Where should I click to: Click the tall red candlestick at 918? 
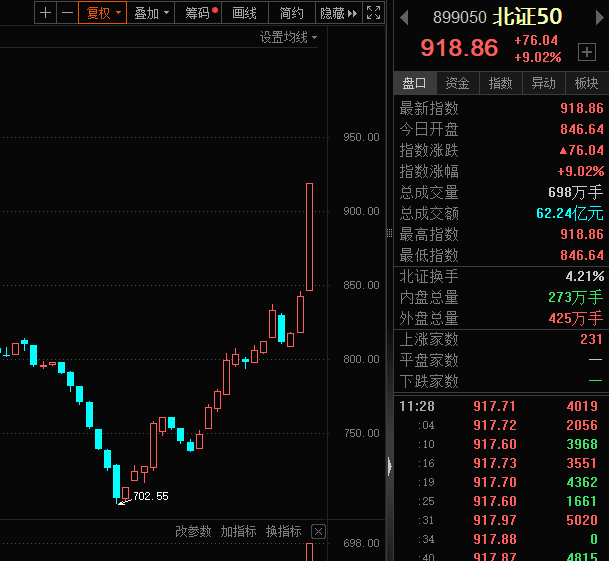coord(309,237)
